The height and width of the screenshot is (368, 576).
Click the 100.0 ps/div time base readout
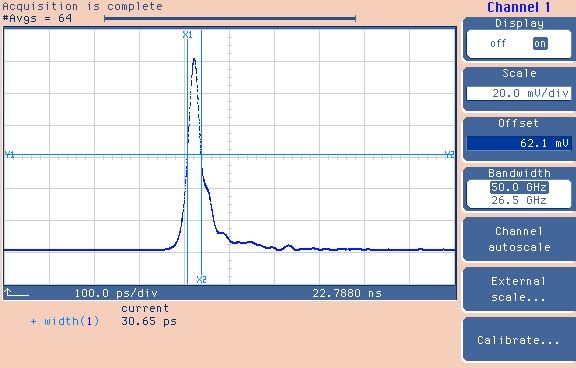tap(116, 293)
